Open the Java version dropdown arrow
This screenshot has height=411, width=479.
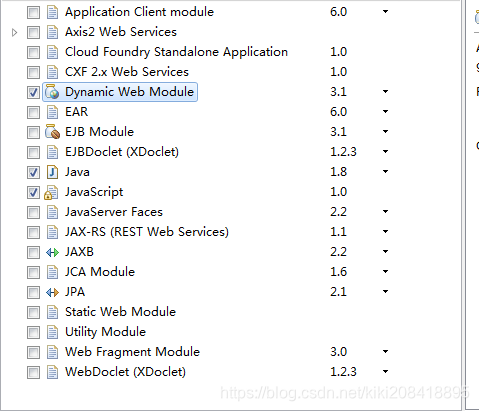(385, 171)
